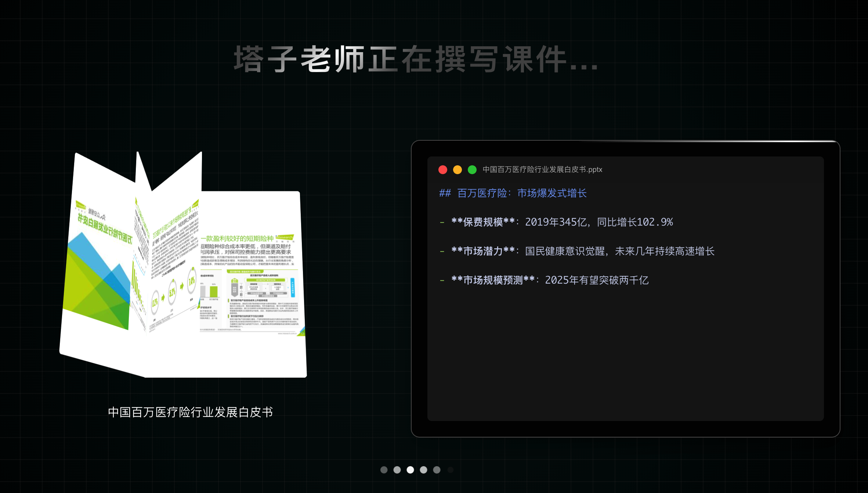Screen dimensions: 868x493
Task: Click the green window dot
Action: (472, 169)
